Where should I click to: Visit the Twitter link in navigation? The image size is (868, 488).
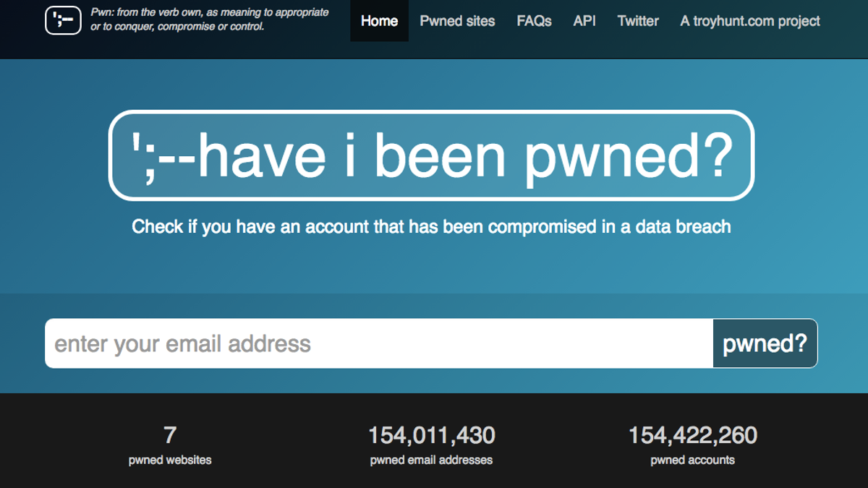[x=638, y=21]
